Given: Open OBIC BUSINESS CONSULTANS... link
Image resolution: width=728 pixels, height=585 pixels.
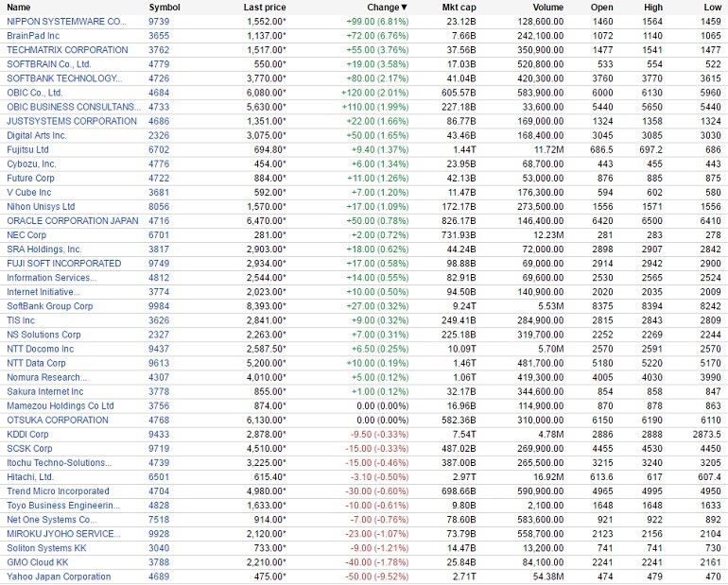Looking at the screenshot, I should tap(74, 107).
